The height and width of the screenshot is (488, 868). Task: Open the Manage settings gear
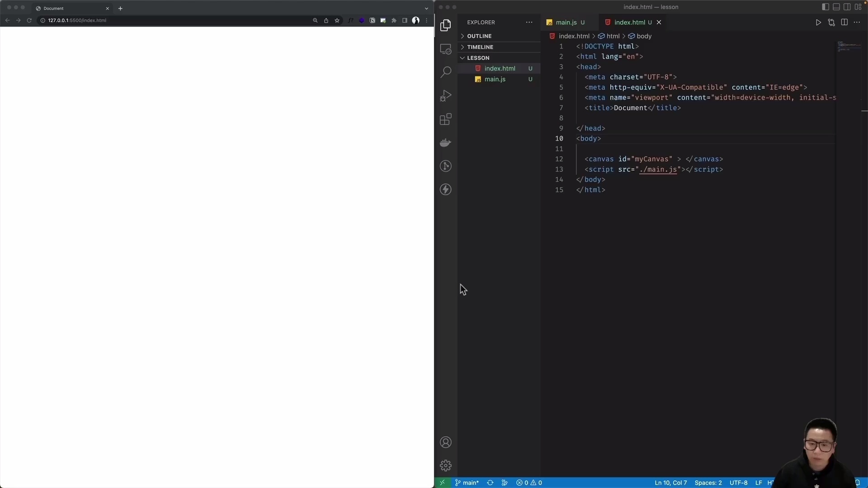coord(446,465)
